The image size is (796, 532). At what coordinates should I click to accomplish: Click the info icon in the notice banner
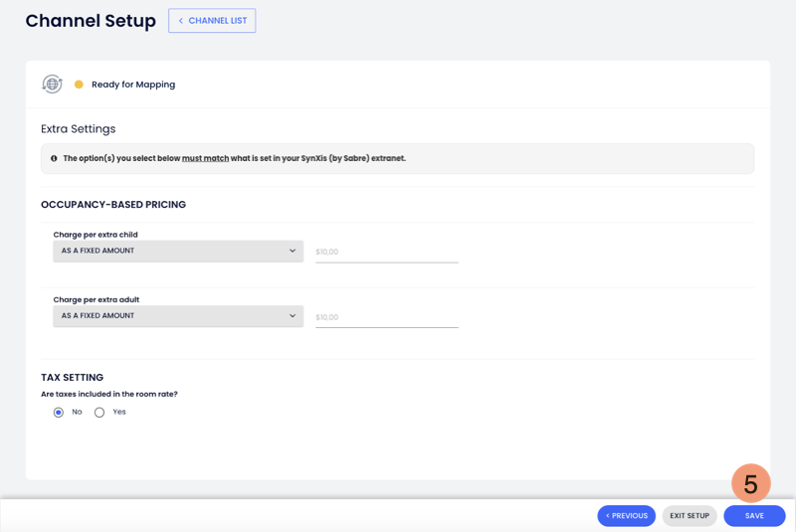tap(54, 158)
